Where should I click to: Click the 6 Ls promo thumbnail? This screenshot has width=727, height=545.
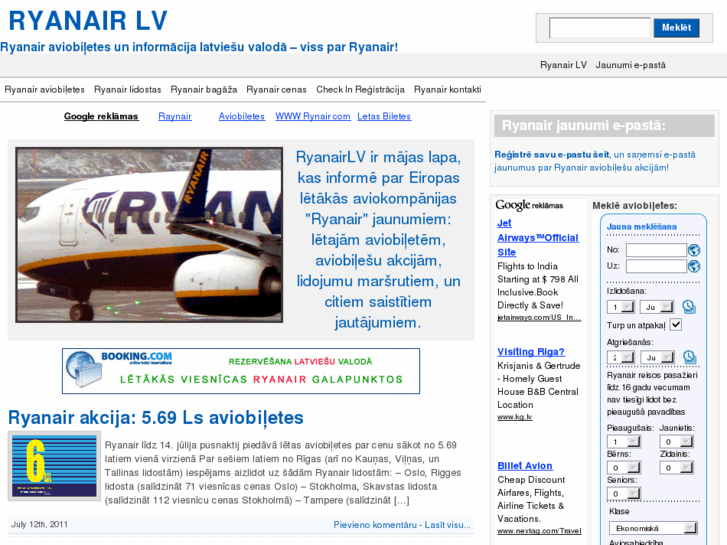click(54, 466)
